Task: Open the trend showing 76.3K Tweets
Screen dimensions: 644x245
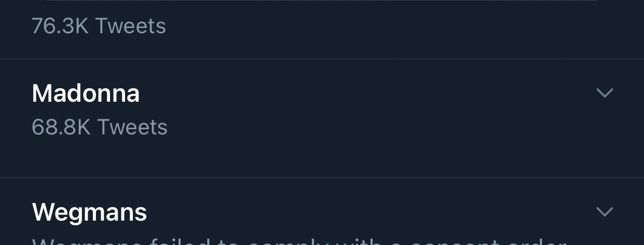Action: [x=99, y=26]
